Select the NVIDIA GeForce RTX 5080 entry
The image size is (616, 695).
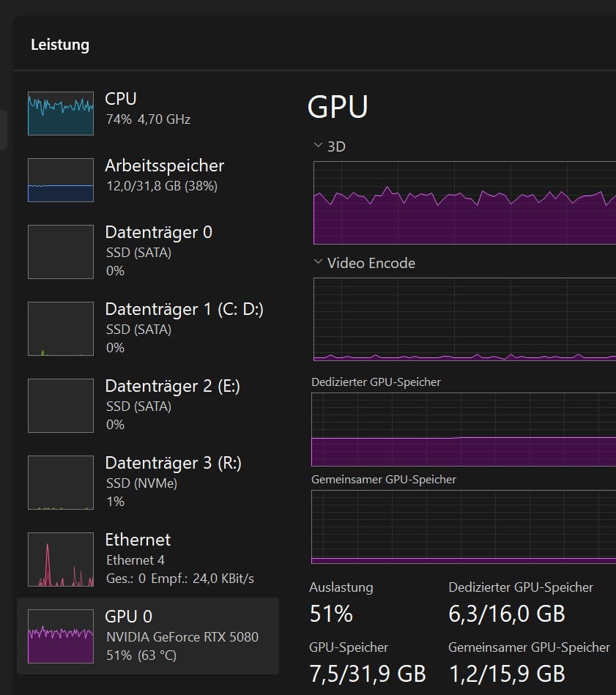click(182, 636)
